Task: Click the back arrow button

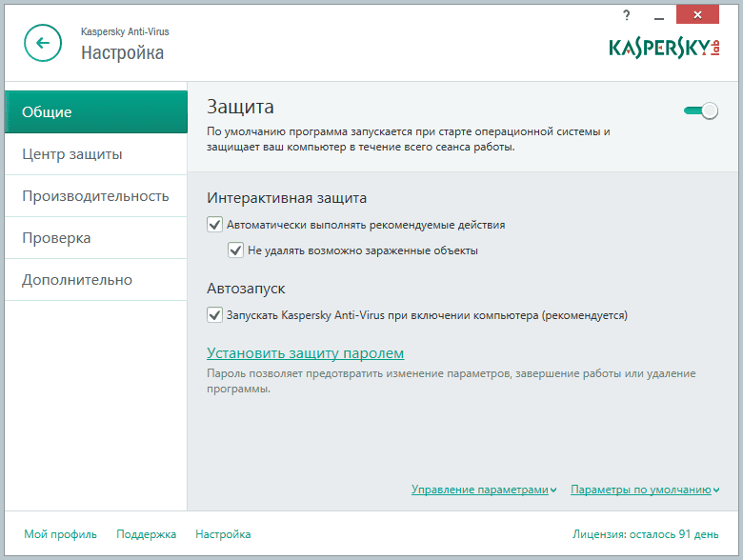Action: [x=43, y=43]
